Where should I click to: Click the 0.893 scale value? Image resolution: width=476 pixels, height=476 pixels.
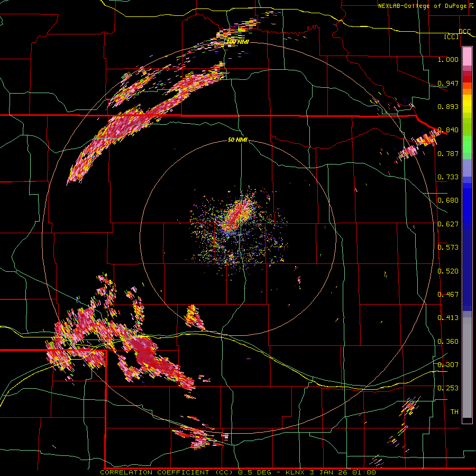tap(448, 106)
